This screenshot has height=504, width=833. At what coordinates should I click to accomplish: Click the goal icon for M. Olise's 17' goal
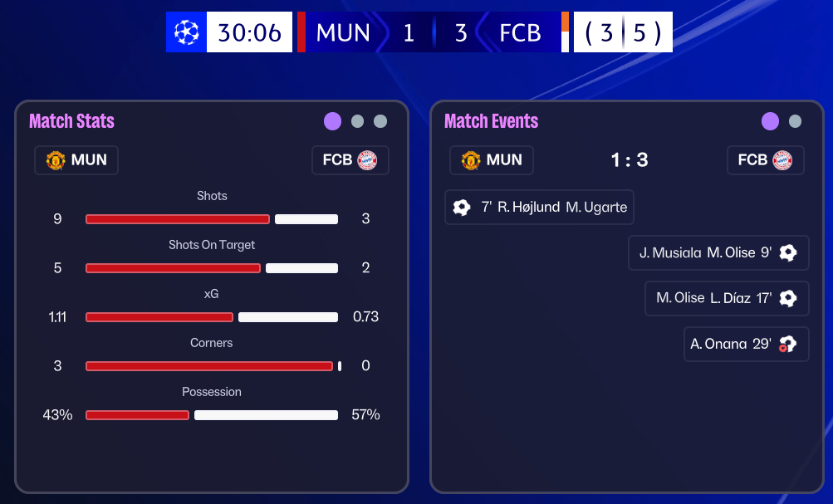[788, 298]
